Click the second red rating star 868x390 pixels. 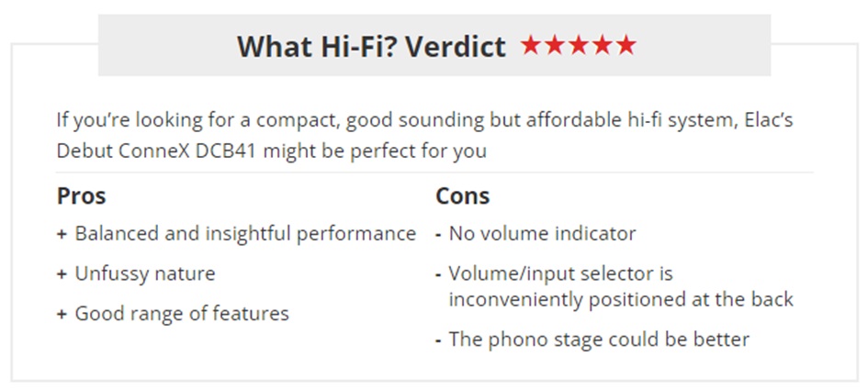tap(555, 45)
